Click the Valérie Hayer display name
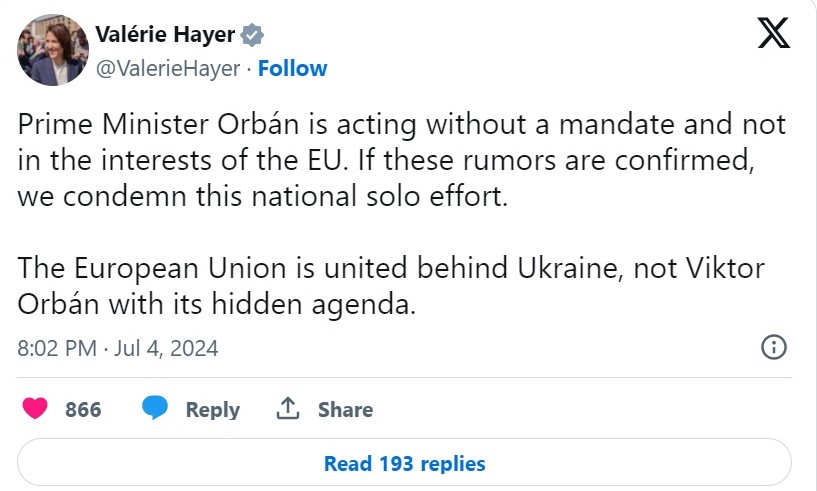Screen dimensions: 817x491 click(x=165, y=36)
